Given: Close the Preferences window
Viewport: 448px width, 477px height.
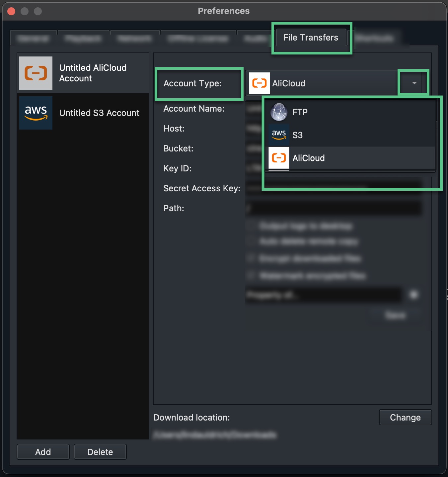Looking at the screenshot, I should [11, 11].
